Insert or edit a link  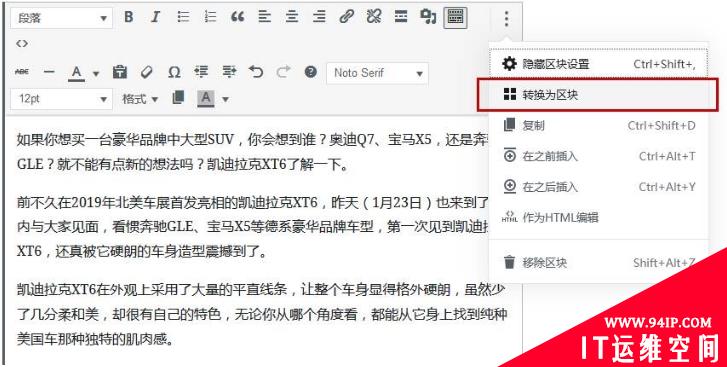pyautogui.click(x=346, y=18)
